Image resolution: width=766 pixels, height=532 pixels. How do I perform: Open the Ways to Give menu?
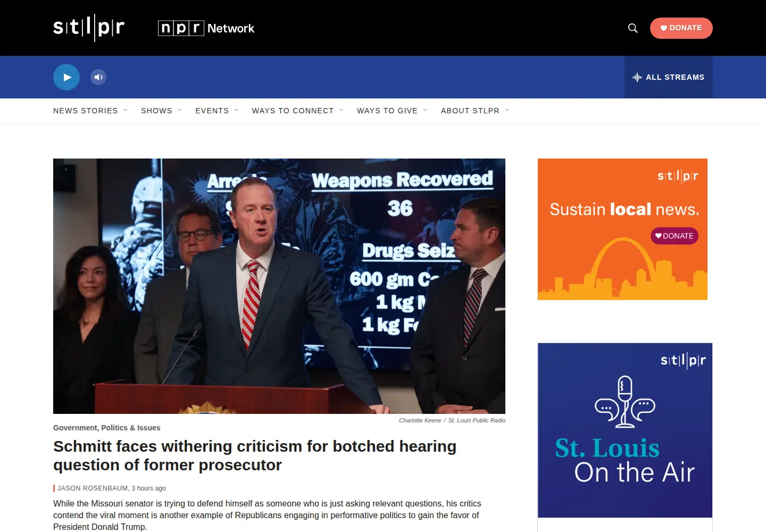pyautogui.click(x=387, y=111)
